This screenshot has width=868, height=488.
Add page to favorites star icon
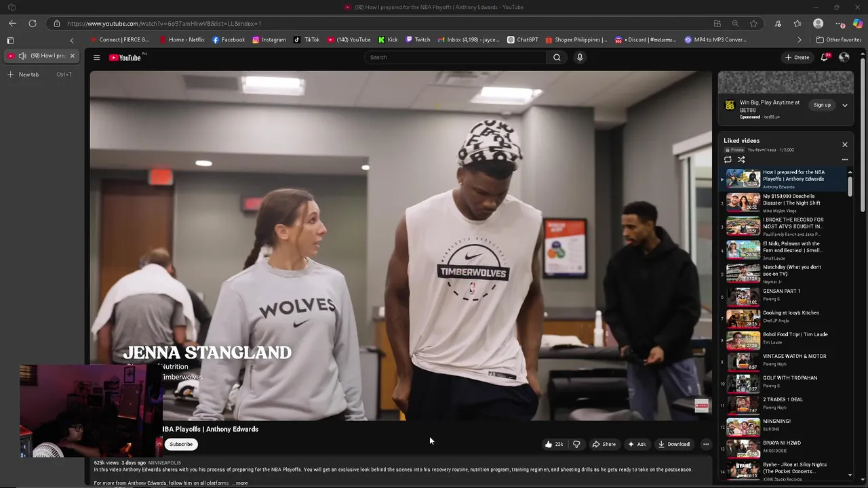(753, 24)
